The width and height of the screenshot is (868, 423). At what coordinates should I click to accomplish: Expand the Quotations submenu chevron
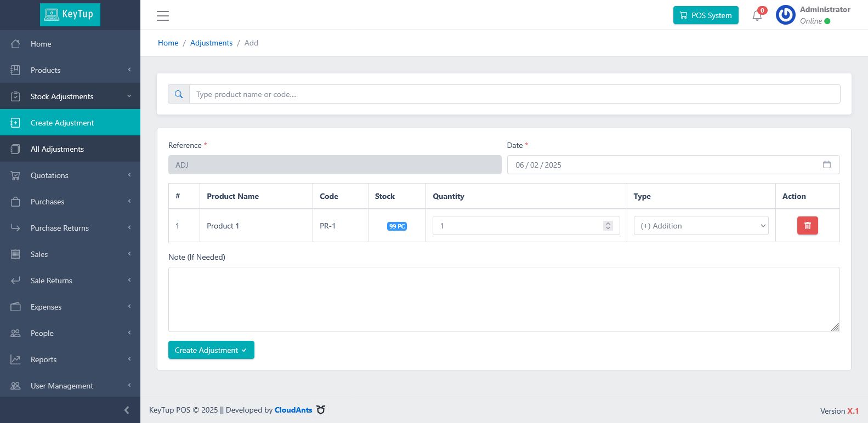click(129, 175)
